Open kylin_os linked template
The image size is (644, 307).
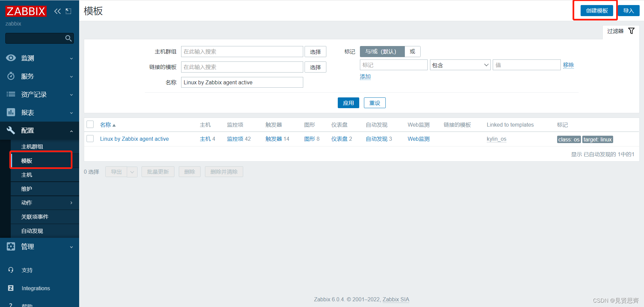coord(496,139)
